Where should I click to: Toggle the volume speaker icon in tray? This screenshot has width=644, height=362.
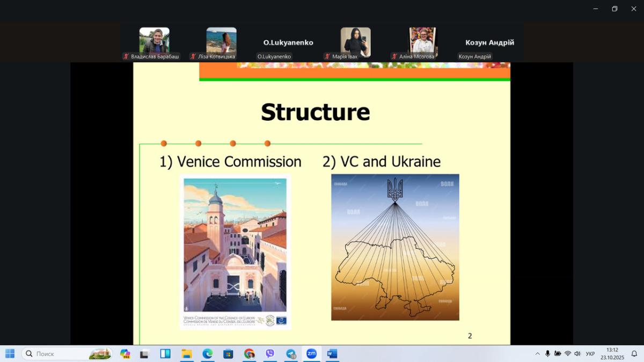(x=577, y=353)
